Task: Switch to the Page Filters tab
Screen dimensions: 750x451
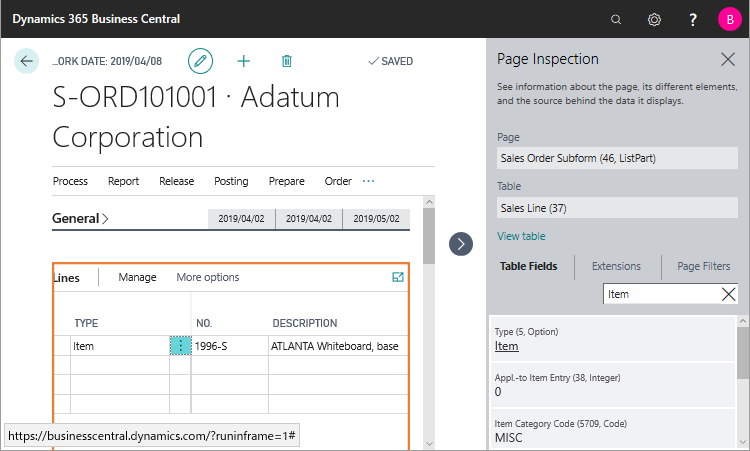Action: [x=704, y=266]
